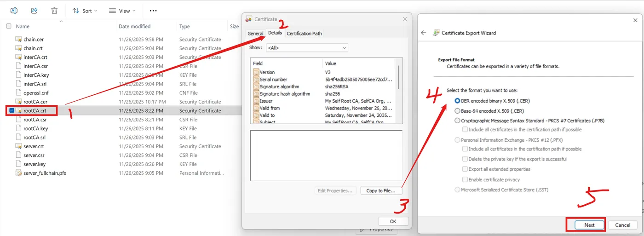644x236 pixels.
Task: Click the interCA.key file icon
Action: [19, 75]
